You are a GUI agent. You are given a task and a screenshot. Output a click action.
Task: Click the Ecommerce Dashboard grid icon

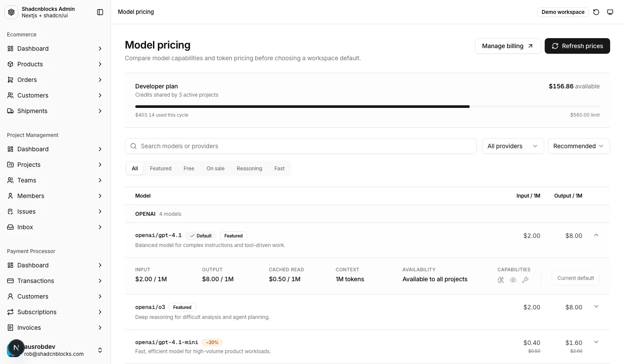(x=10, y=49)
